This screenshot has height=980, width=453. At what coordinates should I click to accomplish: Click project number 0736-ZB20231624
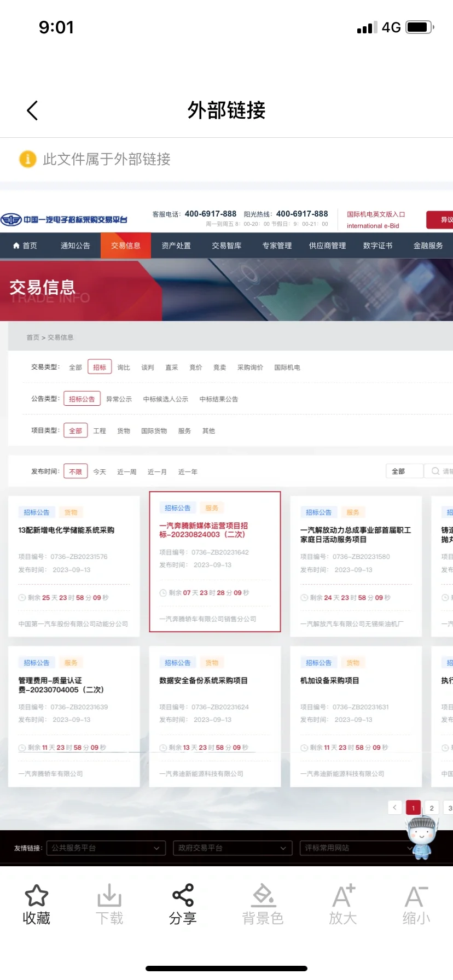click(x=220, y=707)
